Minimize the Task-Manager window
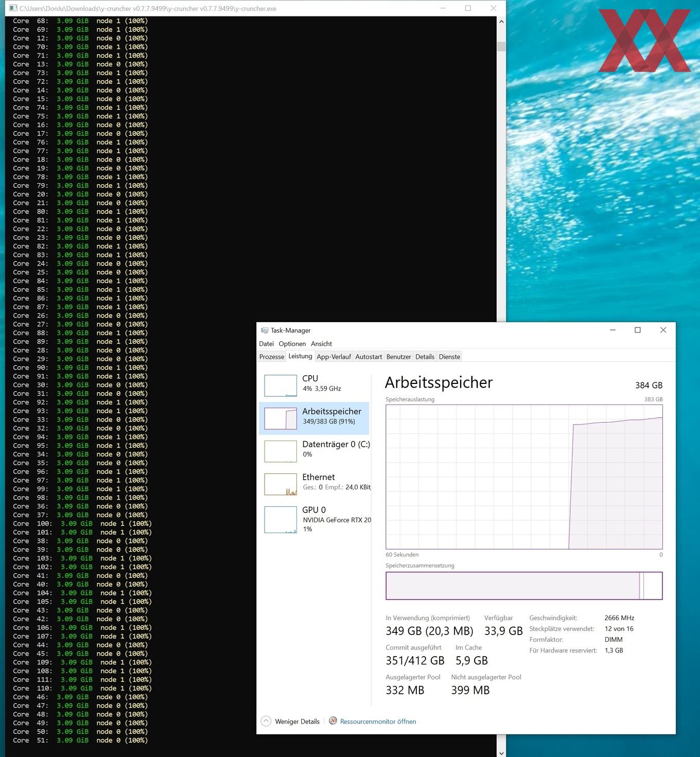This screenshot has width=700, height=757. (612, 330)
